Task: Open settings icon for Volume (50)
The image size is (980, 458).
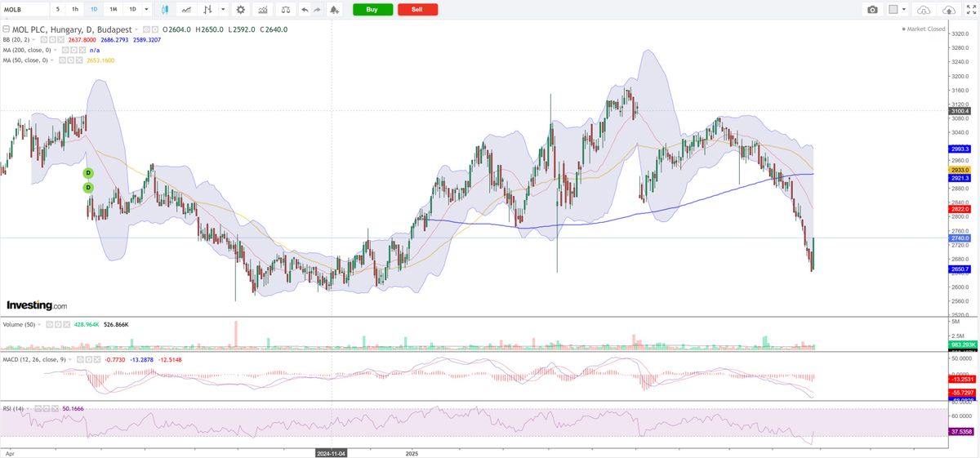Action: 58,324
